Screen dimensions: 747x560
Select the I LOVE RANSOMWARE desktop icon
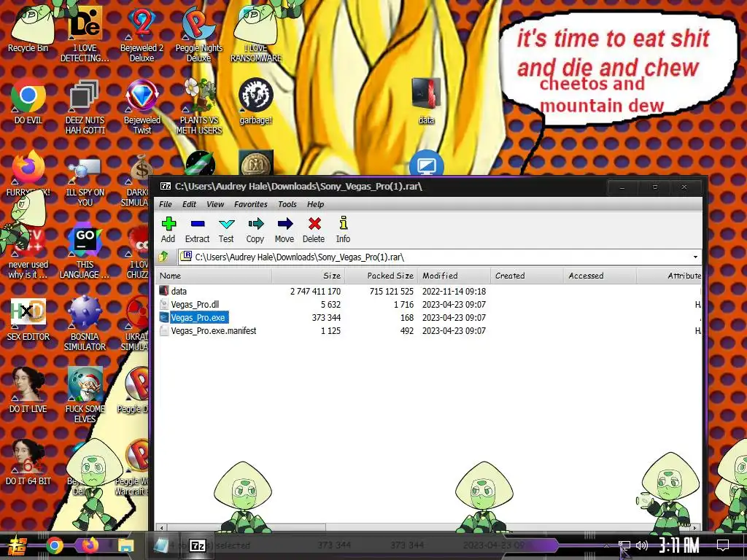pos(256,34)
